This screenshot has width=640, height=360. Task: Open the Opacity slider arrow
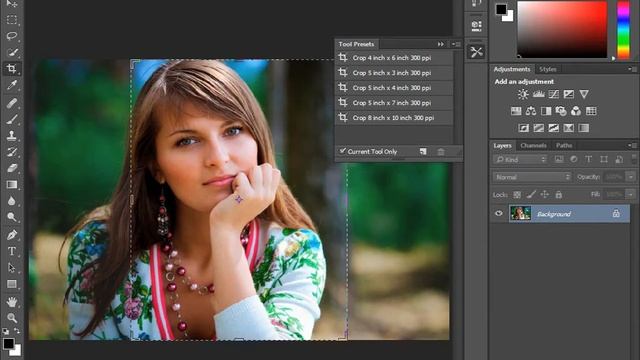631,177
